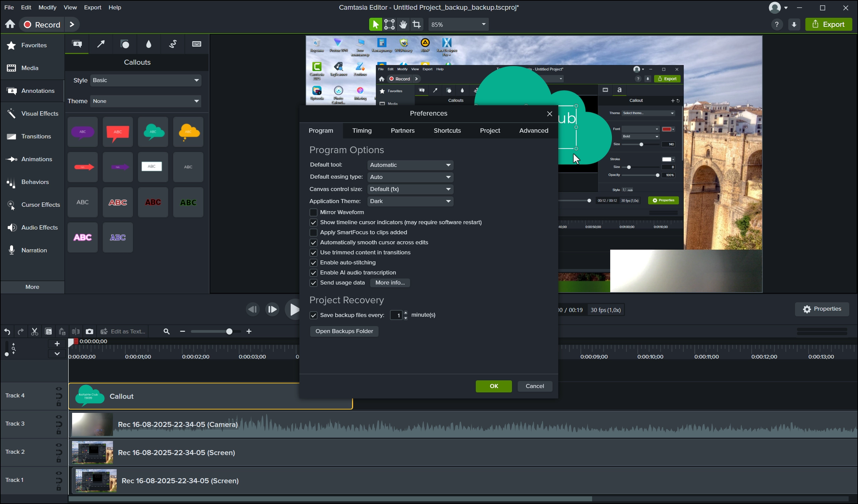Image resolution: width=858 pixels, height=504 pixels.
Task: Pick the red arrow callout
Action: [83, 167]
